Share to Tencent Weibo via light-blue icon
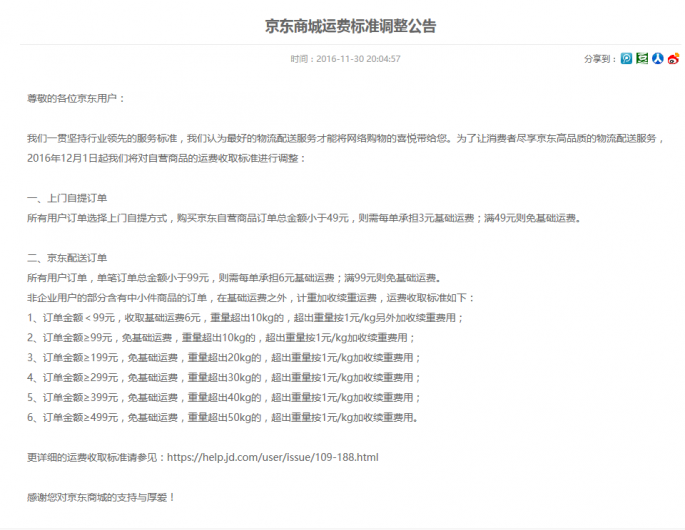The width and height of the screenshot is (685, 530). coord(626,59)
